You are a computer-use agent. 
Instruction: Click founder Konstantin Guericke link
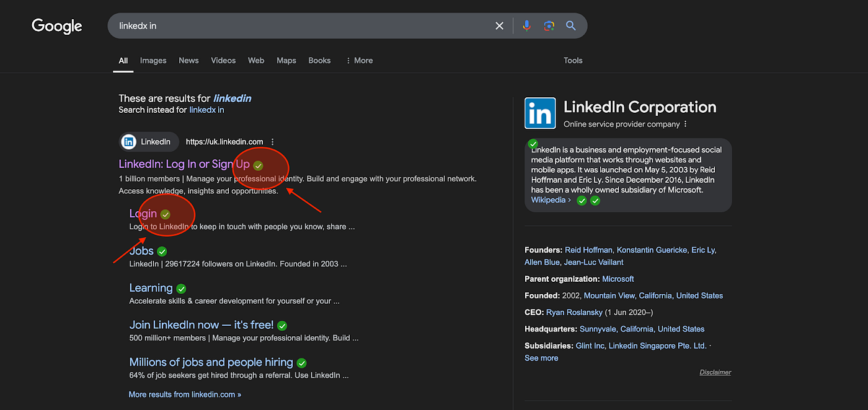653,250
